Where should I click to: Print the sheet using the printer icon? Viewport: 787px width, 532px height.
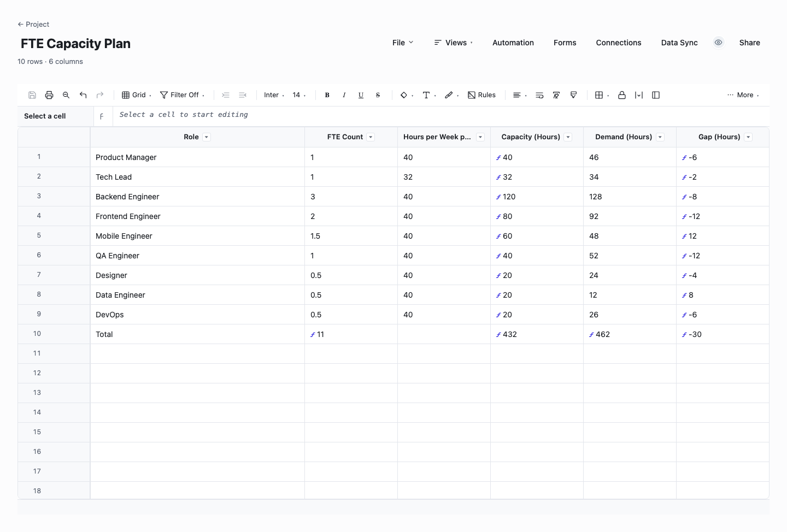(x=49, y=95)
